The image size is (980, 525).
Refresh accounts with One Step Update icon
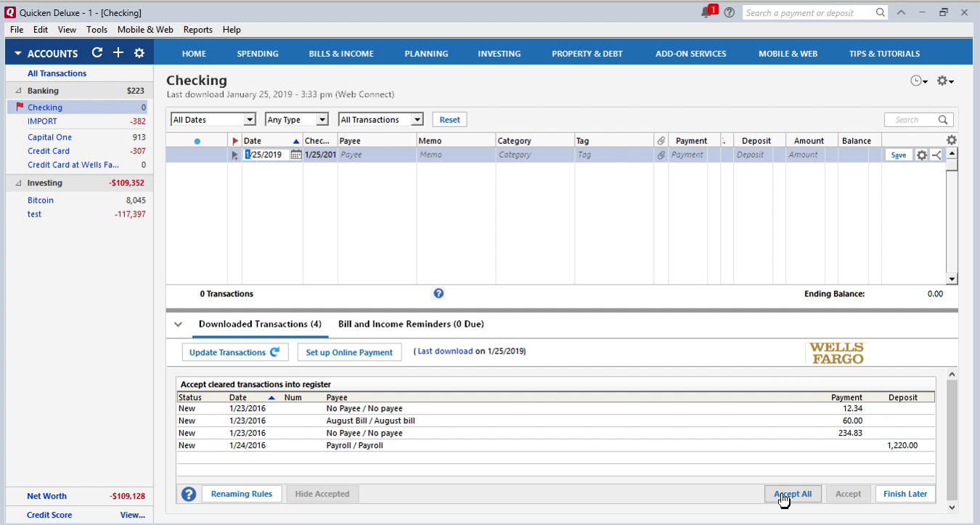(97, 53)
